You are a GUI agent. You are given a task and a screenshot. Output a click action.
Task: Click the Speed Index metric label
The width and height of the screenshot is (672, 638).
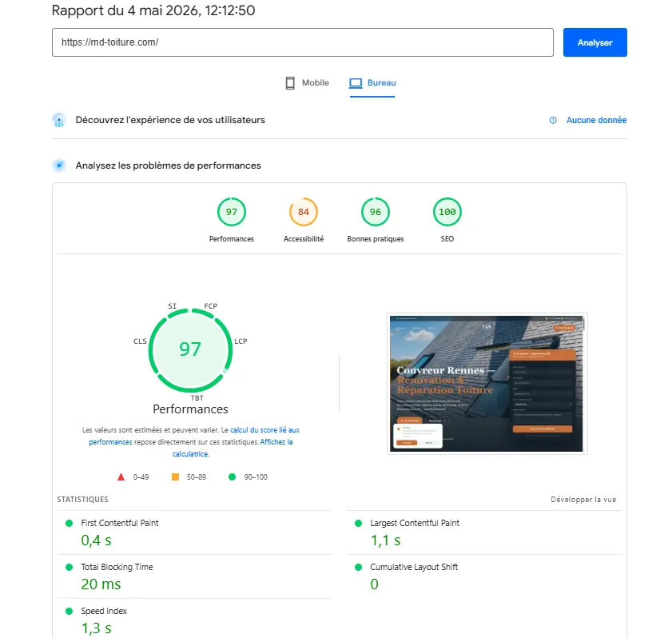(x=104, y=611)
